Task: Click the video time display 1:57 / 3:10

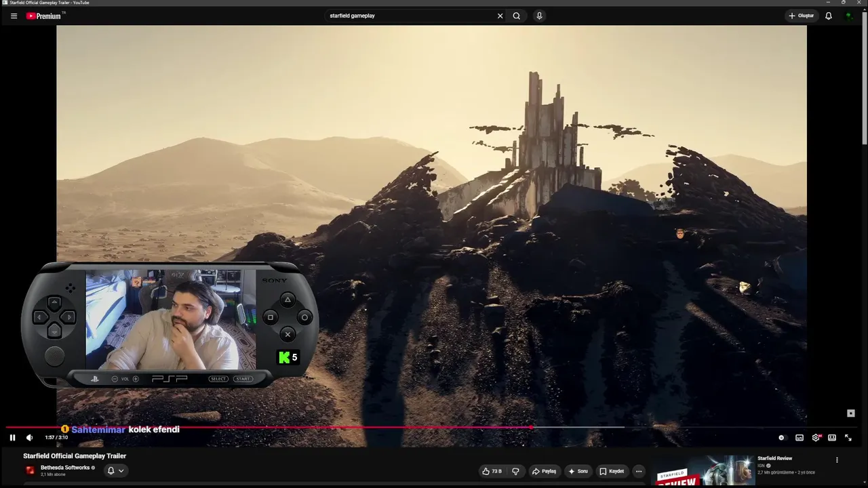Action: [x=56, y=438]
